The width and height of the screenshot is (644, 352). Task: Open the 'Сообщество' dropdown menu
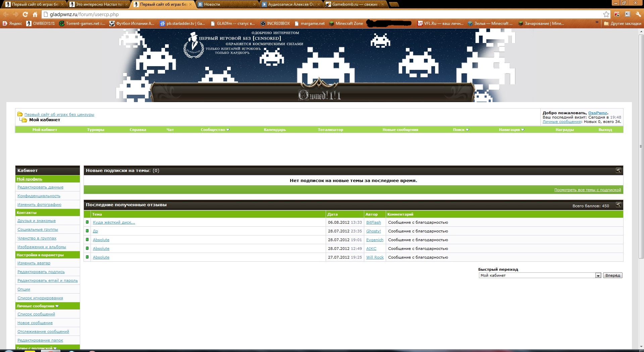215,130
